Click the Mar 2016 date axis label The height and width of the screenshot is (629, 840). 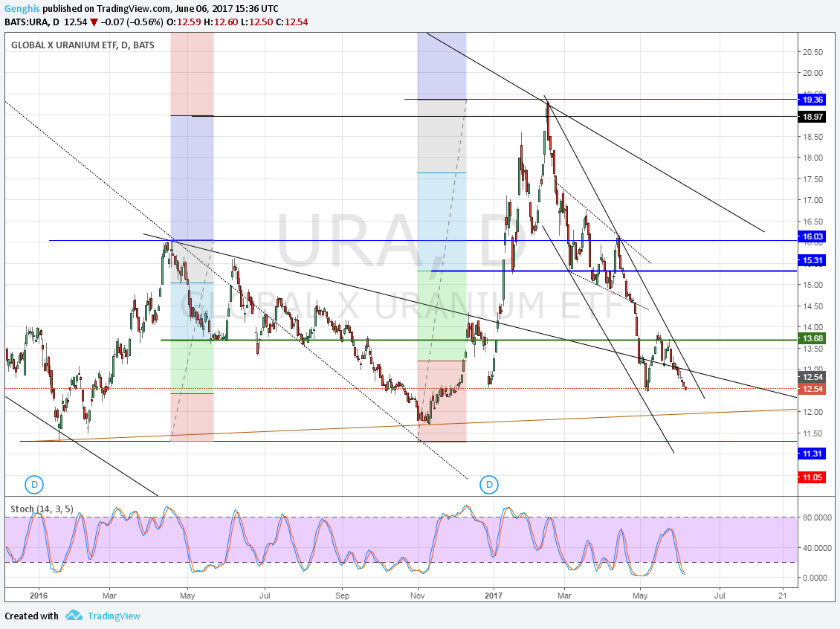(x=109, y=596)
